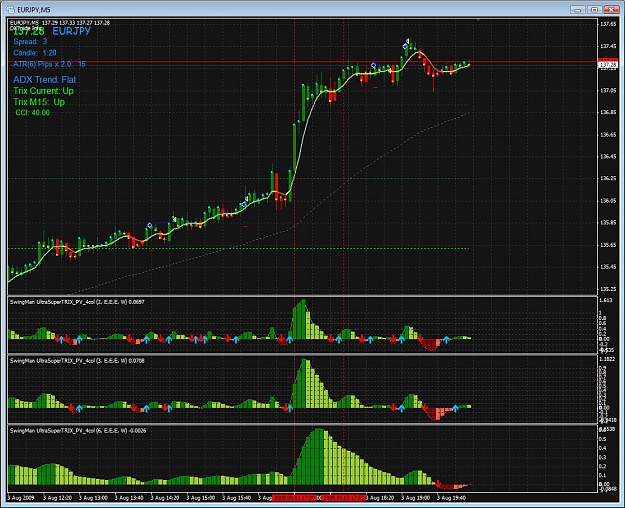The image size is (625, 508).
Task: Close the EURJPY,M5 chart window
Action: pos(611,10)
